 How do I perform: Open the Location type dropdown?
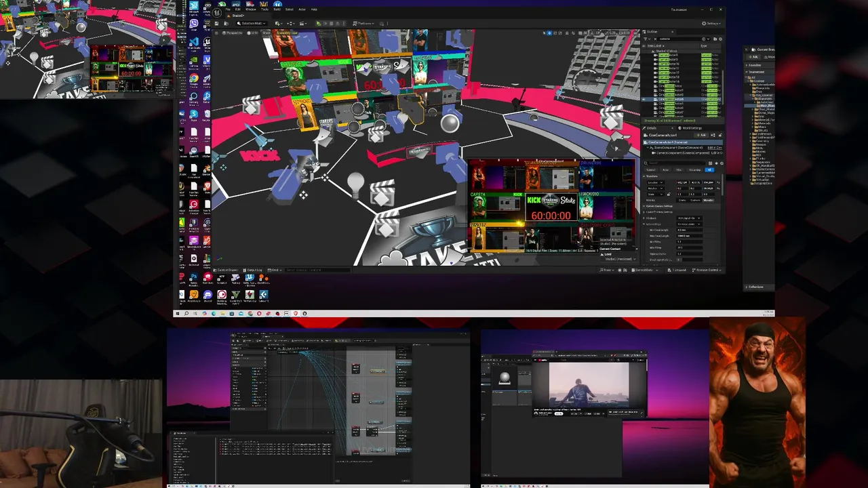(x=655, y=182)
